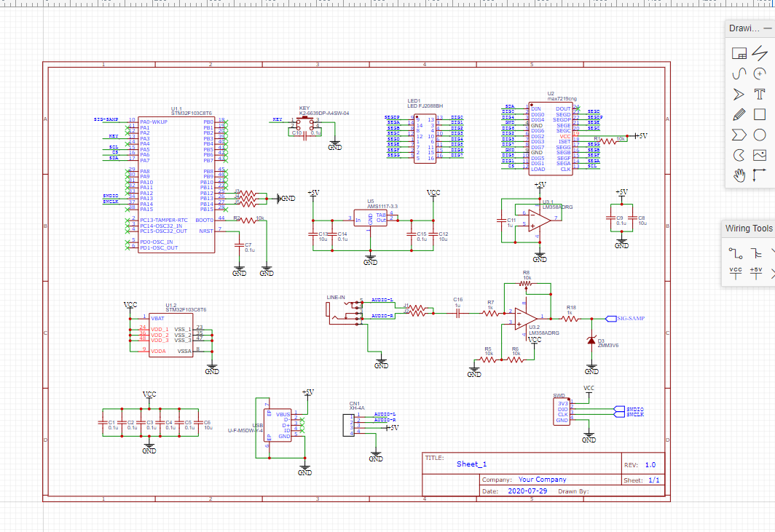Select the U3.1 op-amp designator
Screen dimensions: 775x532
(x=548, y=202)
